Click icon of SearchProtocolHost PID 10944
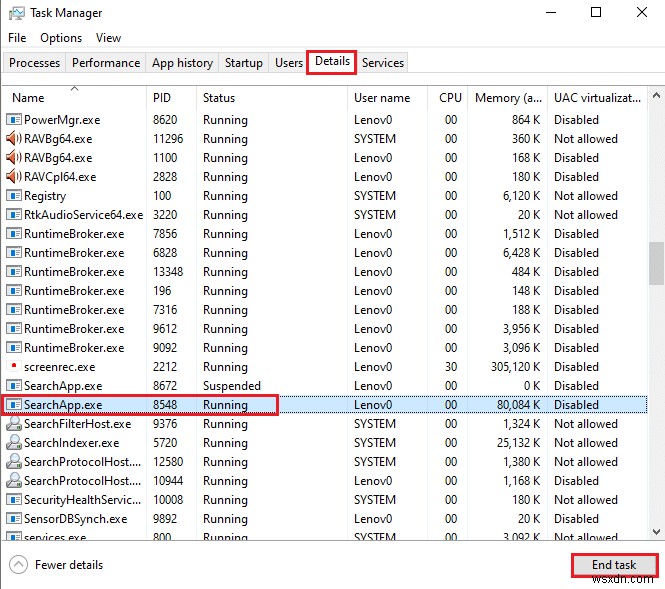The image size is (665, 589). point(14,481)
